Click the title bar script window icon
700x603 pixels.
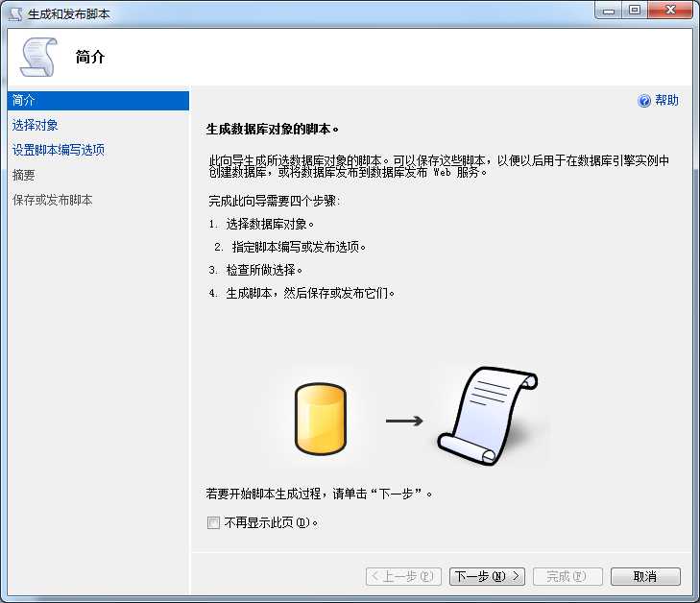click(15, 14)
